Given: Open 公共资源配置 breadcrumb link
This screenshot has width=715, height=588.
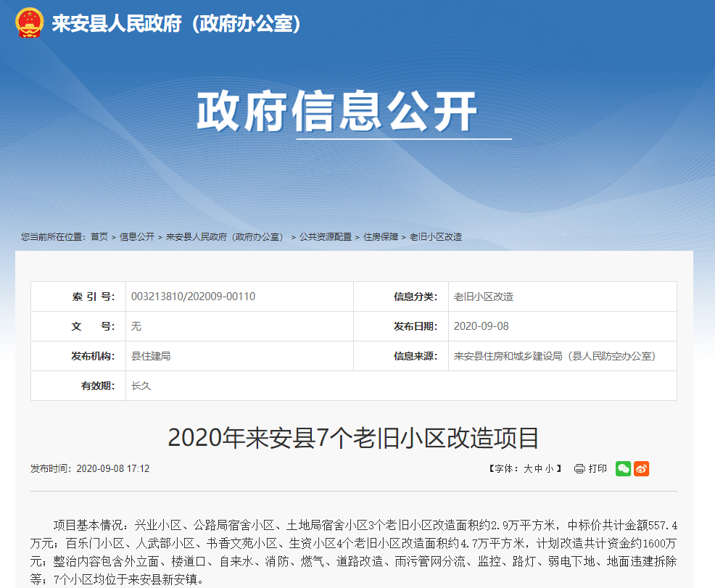Looking at the screenshot, I should click(326, 237).
